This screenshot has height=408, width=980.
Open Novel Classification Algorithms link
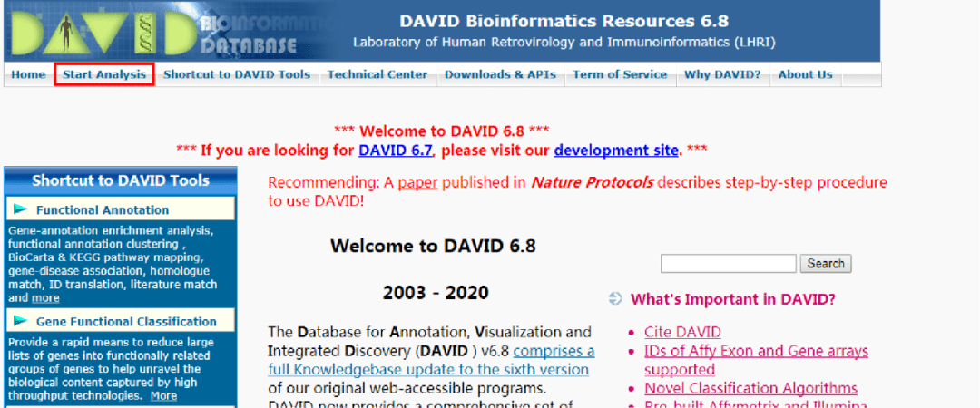[x=750, y=389]
